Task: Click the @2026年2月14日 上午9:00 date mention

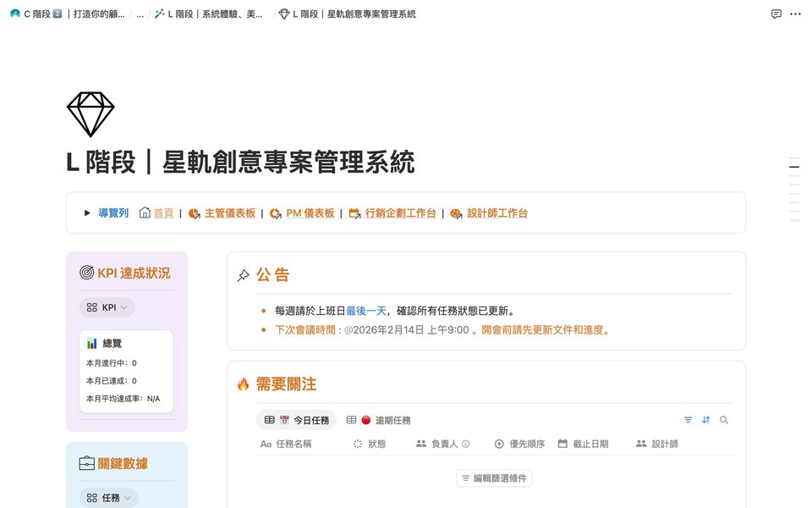Action: pyautogui.click(x=407, y=329)
